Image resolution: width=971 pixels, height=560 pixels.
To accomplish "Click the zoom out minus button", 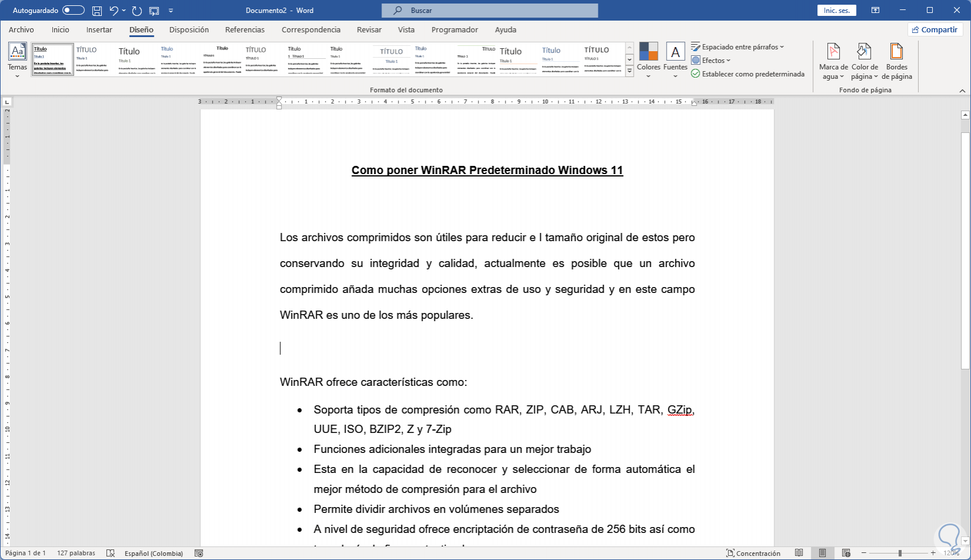I will [x=864, y=553].
